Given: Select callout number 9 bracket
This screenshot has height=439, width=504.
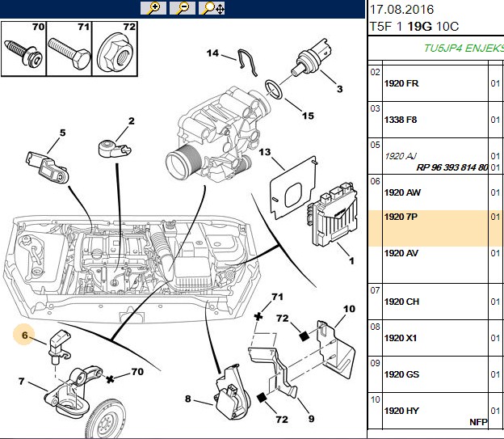Looking at the screenshot, I should [x=311, y=419].
